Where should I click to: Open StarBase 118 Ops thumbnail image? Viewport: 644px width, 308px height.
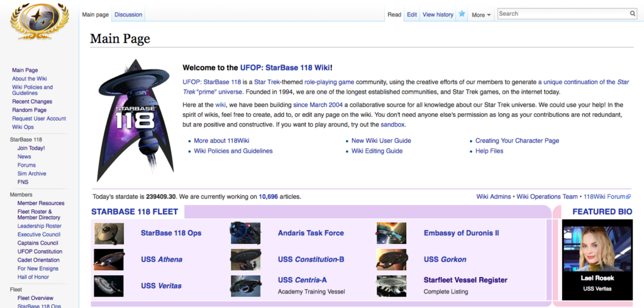tap(109, 233)
